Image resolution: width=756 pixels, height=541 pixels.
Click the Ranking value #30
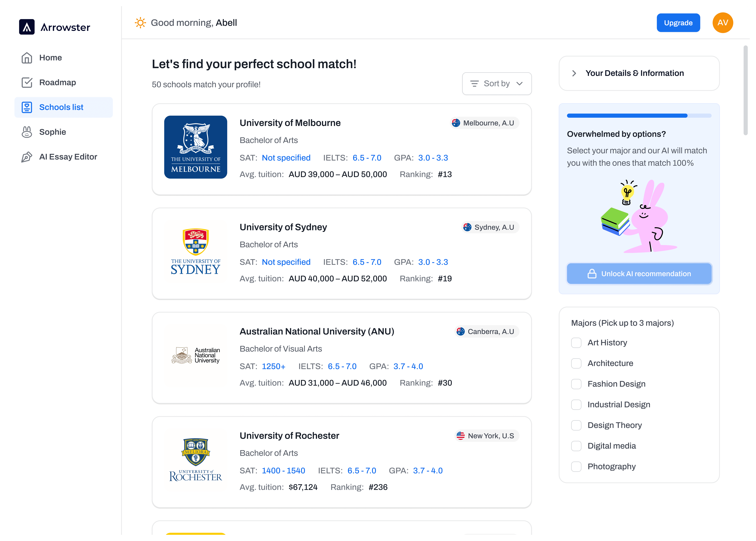pos(444,383)
